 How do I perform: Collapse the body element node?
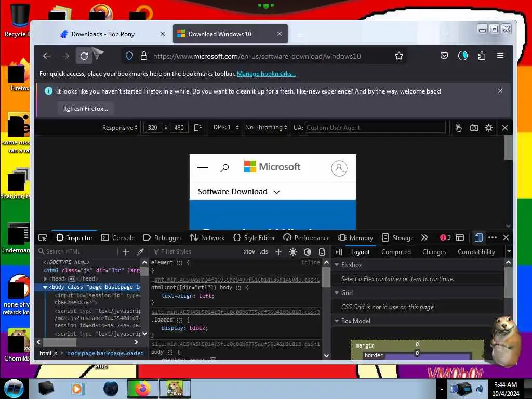tap(45, 287)
